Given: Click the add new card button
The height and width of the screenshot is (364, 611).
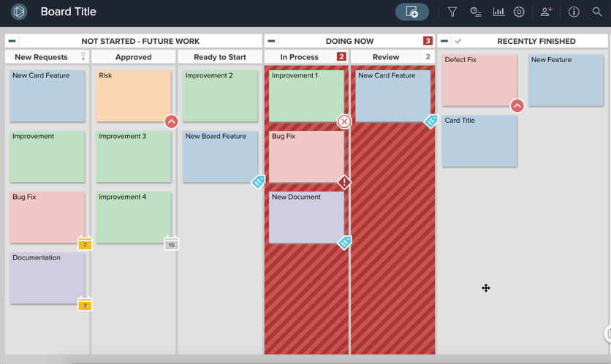Looking at the screenshot, I should pyautogui.click(x=412, y=12).
